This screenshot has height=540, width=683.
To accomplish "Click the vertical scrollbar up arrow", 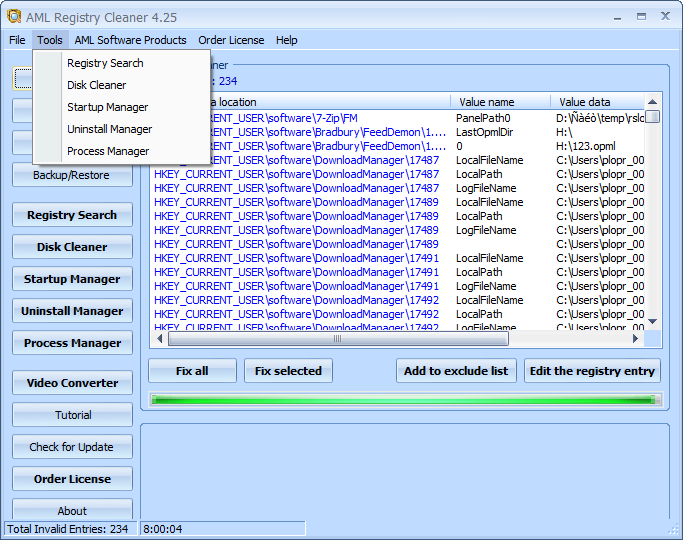I will coord(652,102).
